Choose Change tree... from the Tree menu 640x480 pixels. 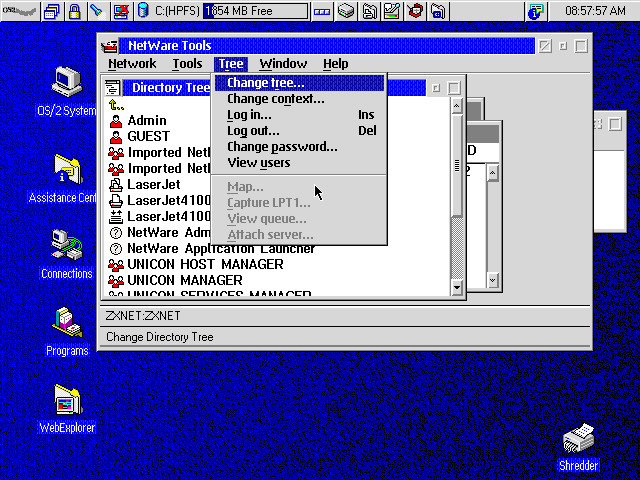[299, 83]
